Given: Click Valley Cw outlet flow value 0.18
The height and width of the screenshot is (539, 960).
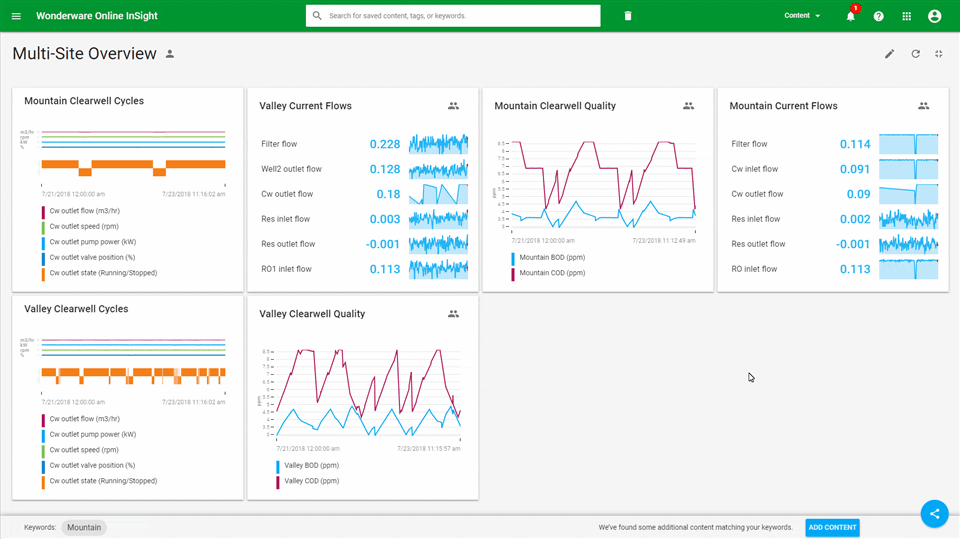Looking at the screenshot, I should [388, 194].
